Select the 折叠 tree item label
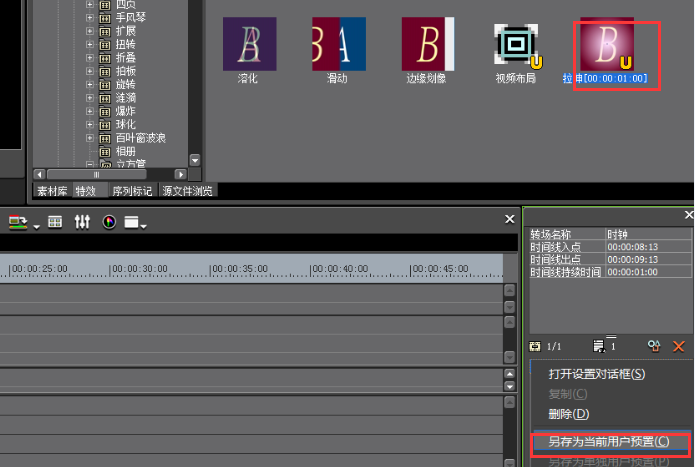 pos(125,58)
